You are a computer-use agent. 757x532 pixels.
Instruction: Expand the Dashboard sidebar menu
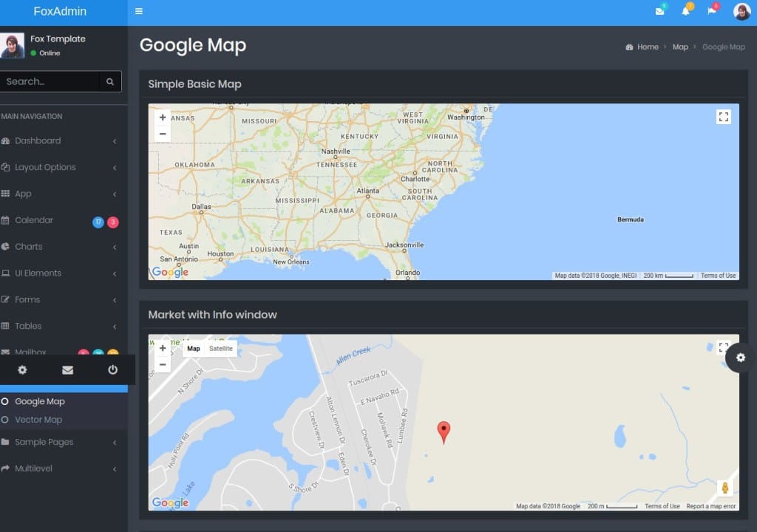[x=38, y=140]
